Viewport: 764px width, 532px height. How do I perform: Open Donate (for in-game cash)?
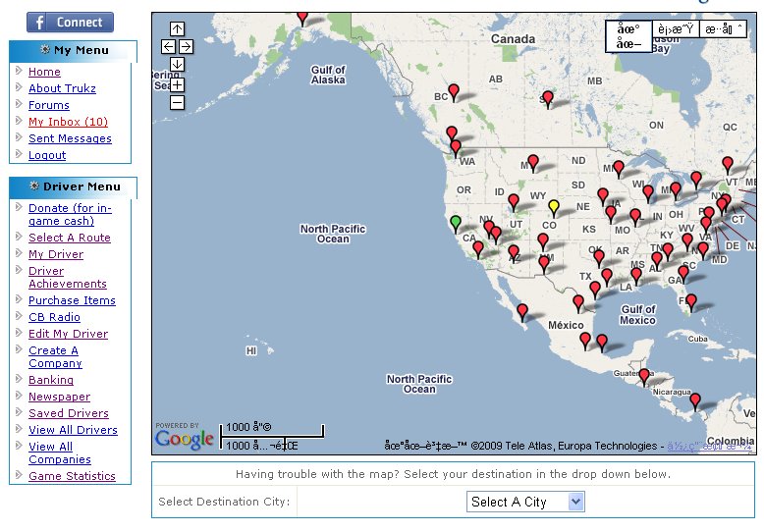(70, 214)
